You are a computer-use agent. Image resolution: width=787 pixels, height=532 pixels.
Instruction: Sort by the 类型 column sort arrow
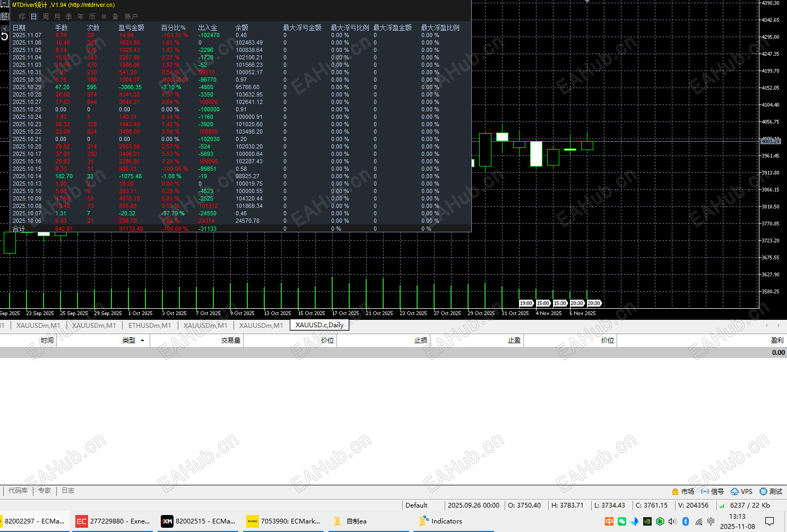[142, 341]
